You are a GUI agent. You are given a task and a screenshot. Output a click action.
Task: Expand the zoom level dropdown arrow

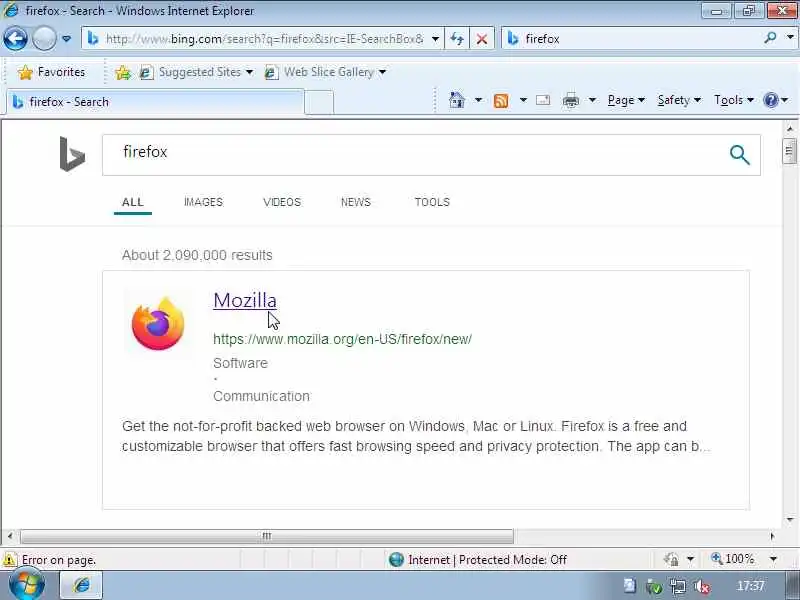(x=773, y=559)
